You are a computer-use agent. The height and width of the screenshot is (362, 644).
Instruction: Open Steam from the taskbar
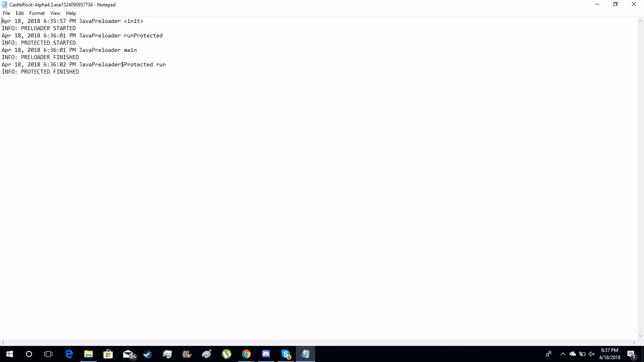click(148, 354)
